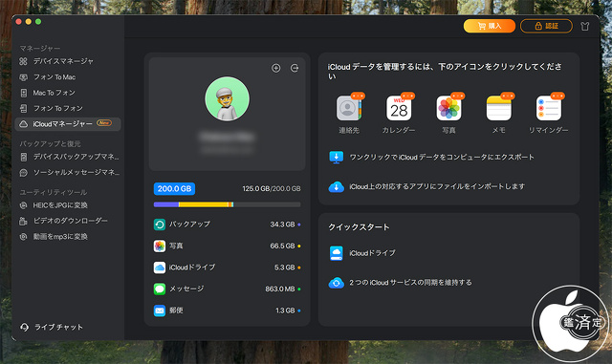Open デバイスマネージャ in the sidebar

(63, 61)
